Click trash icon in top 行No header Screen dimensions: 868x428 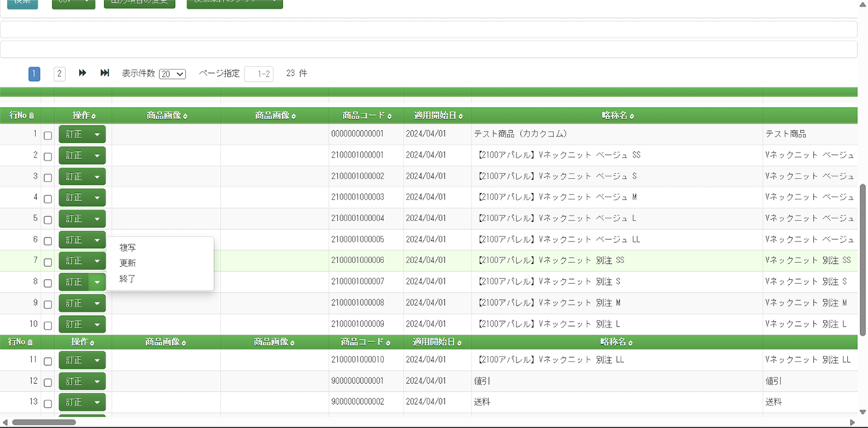click(x=31, y=116)
